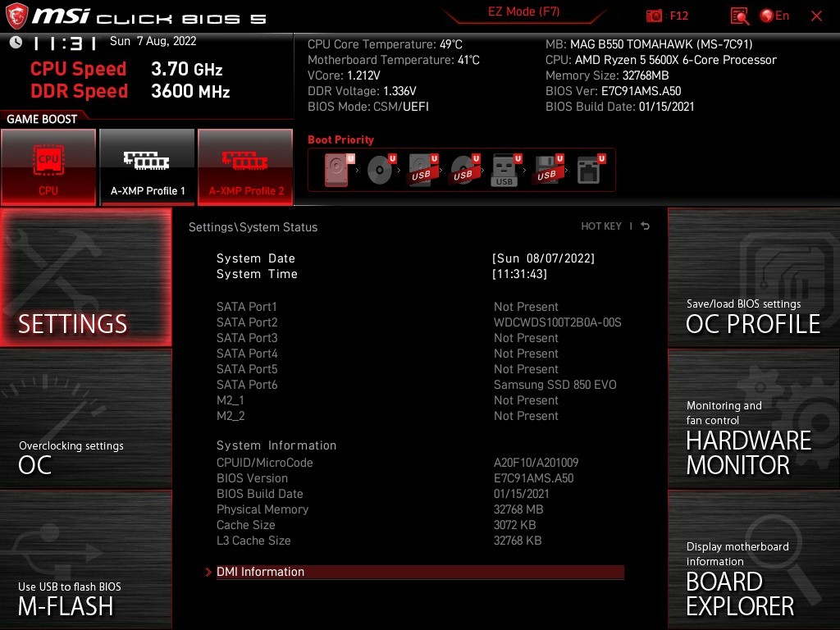Toggle A-XMP Profile 2
The image size is (840, 630).
pyautogui.click(x=246, y=167)
